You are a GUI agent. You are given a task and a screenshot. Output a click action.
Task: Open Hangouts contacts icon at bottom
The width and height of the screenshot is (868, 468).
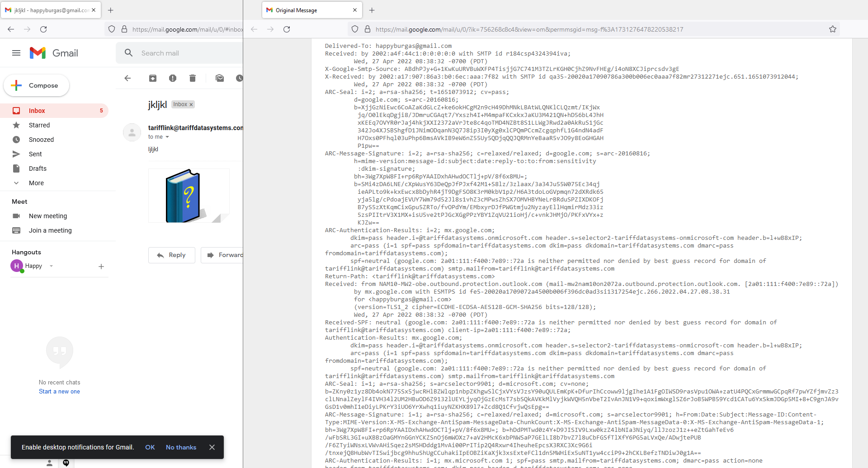(50, 463)
